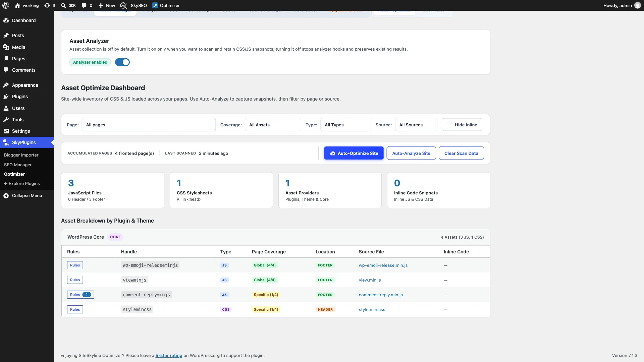Open SEO Manager submenu item

18,165
